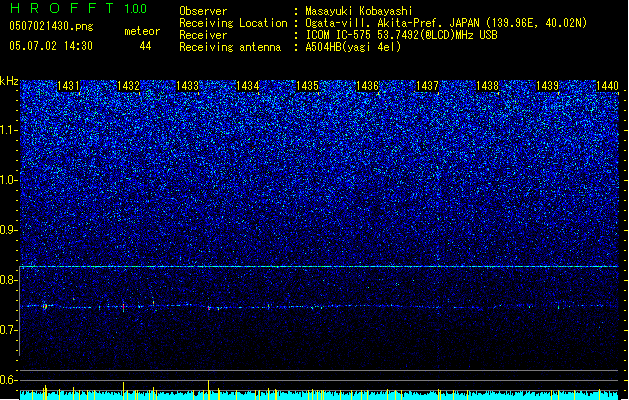Click the 1437 time marker

click(x=427, y=86)
